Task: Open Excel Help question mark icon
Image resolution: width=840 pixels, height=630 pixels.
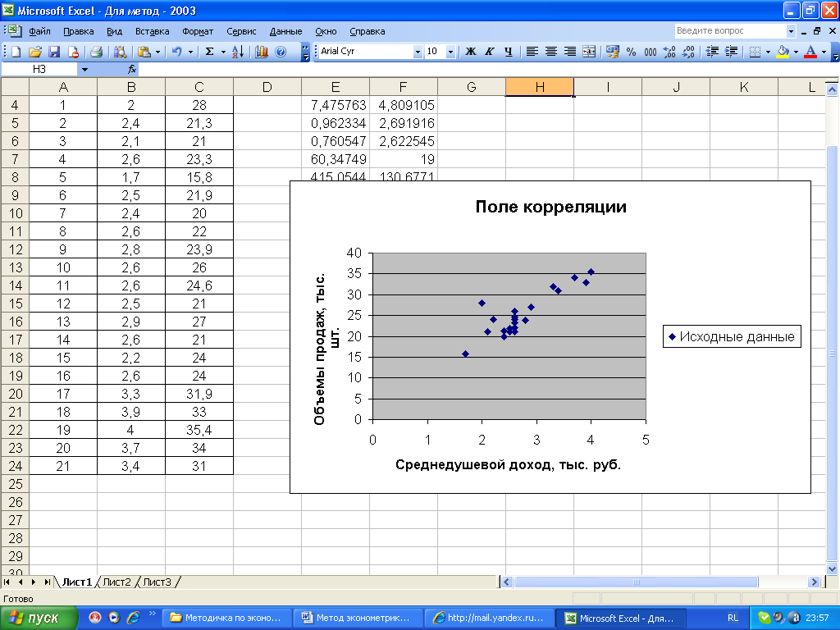Action: [x=281, y=52]
